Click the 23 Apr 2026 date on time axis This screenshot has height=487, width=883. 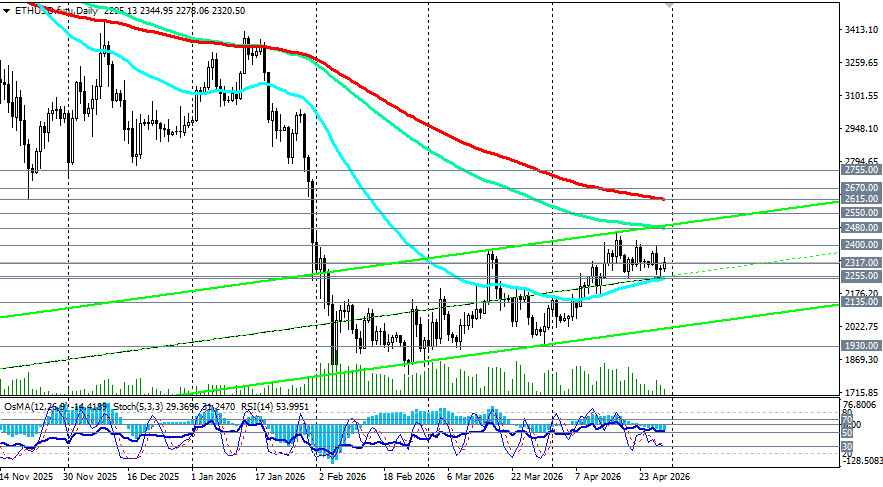(x=665, y=477)
